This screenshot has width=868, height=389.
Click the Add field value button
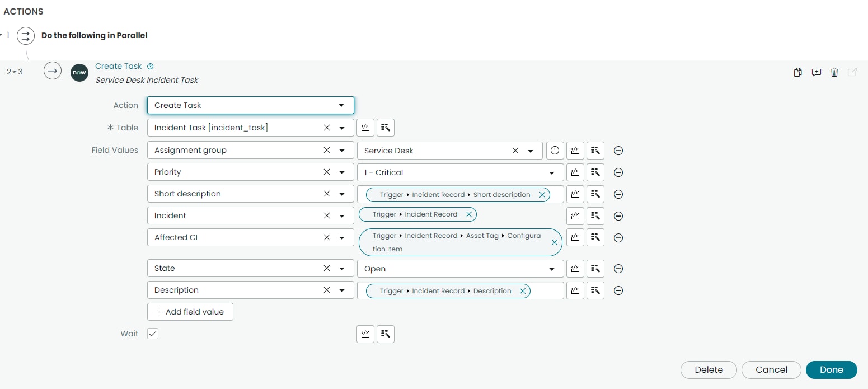[190, 312]
